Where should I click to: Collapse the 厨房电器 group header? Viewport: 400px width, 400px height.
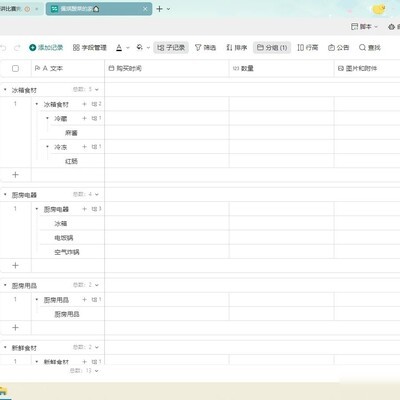(5, 194)
